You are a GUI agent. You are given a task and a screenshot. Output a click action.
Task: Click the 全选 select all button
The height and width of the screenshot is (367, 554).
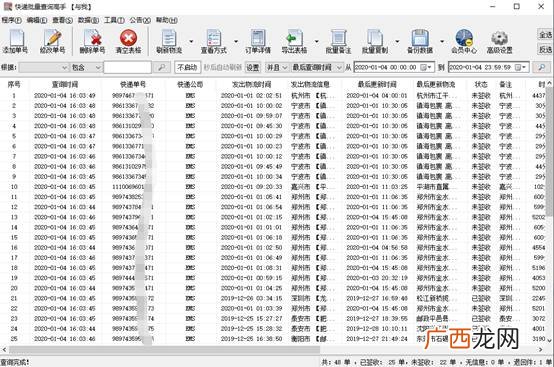(545, 34)
